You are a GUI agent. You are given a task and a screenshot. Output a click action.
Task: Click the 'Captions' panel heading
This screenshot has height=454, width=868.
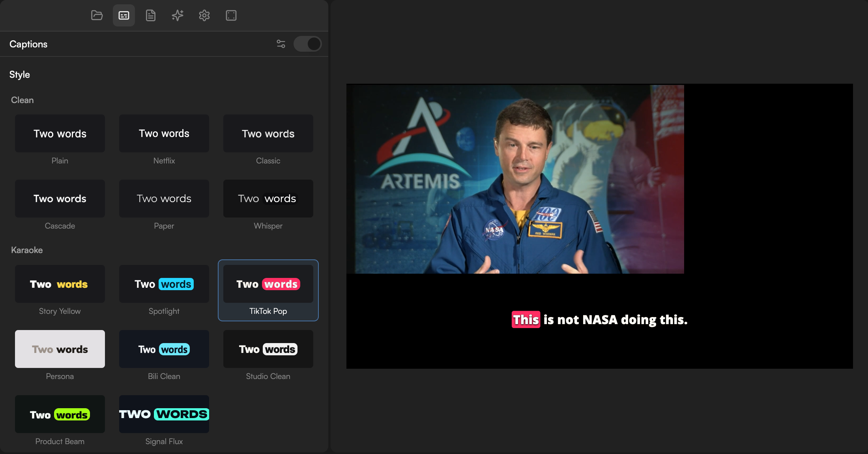(28, 44)
